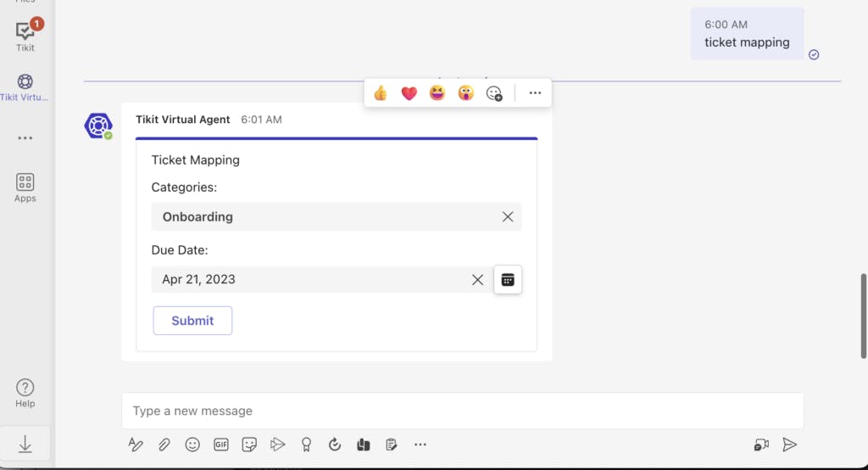The height and width of the screenshot is (470, 868).
Task: Click the Tikit Virtual Agent sender name
Action: [183, 119]
